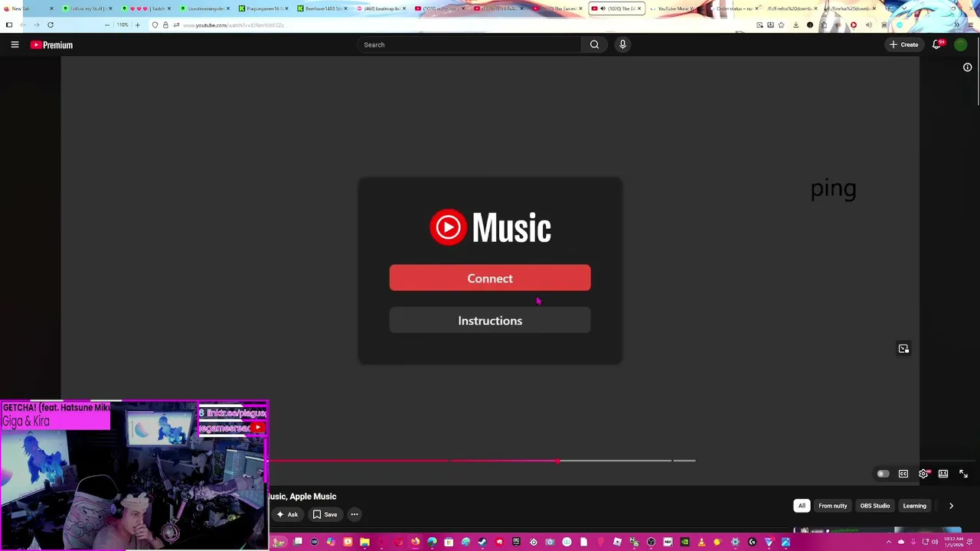Click the Create button
The height and width of the screenshot is (551, 980).
(904, 44)
